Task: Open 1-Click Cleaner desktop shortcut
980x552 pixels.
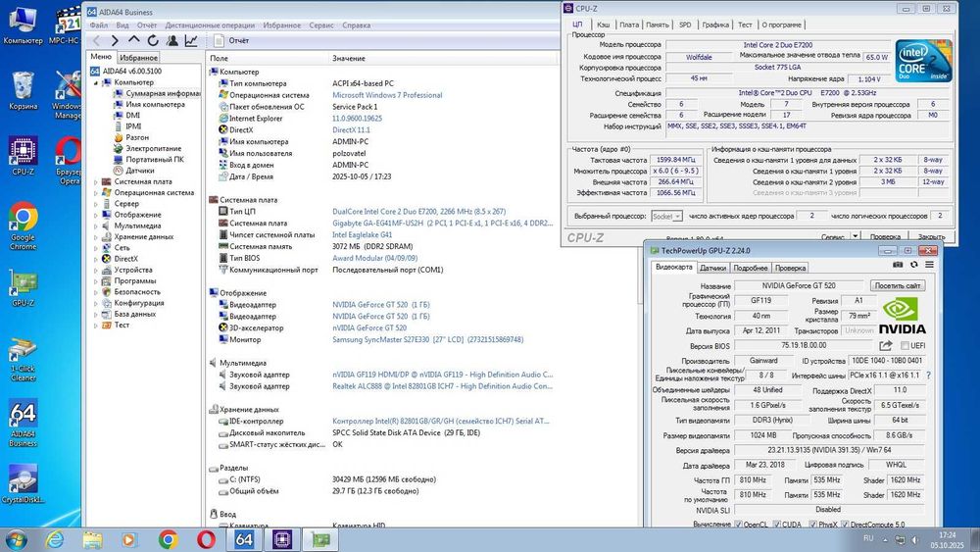Action: 24,360
